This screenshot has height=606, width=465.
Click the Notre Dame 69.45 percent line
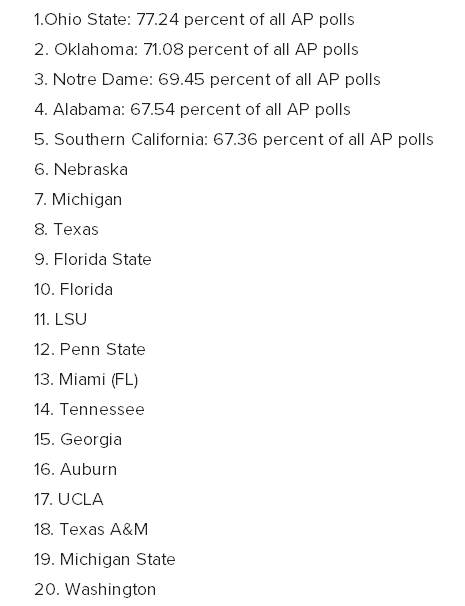207,79
